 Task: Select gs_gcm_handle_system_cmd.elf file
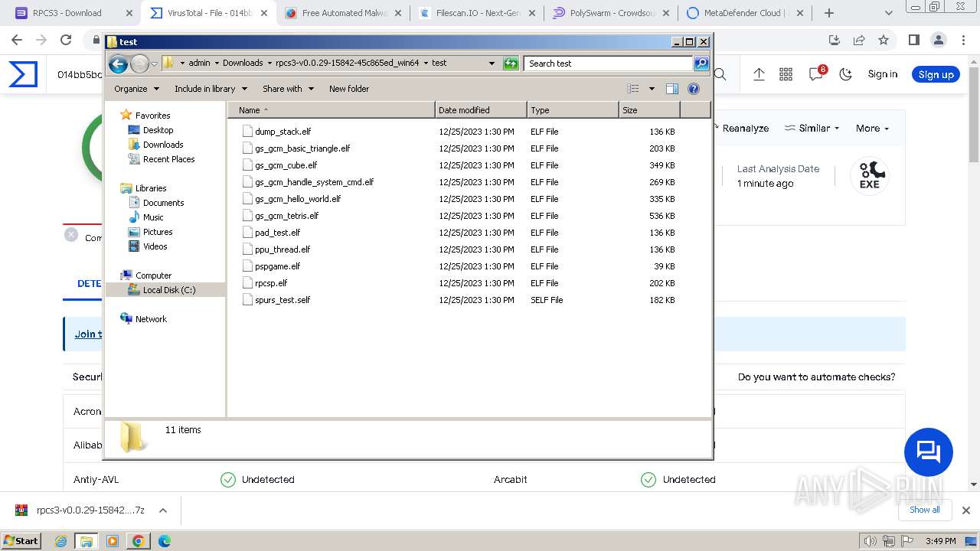(314, 182)
